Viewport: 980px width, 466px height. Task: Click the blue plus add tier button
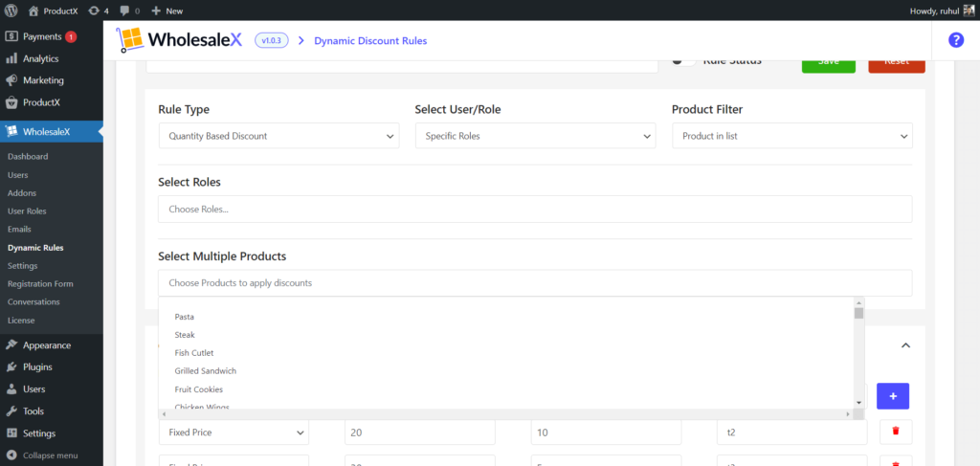[892, 396]
